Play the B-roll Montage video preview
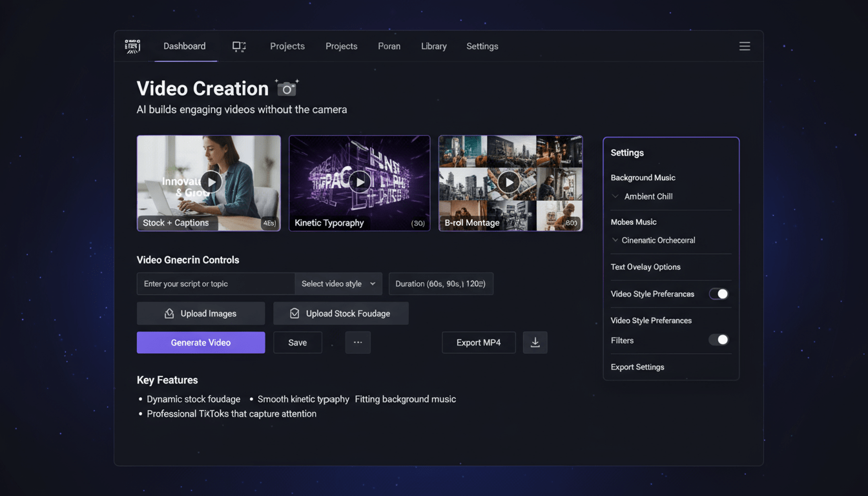The image size is (868, 496). tap(510, 182)
